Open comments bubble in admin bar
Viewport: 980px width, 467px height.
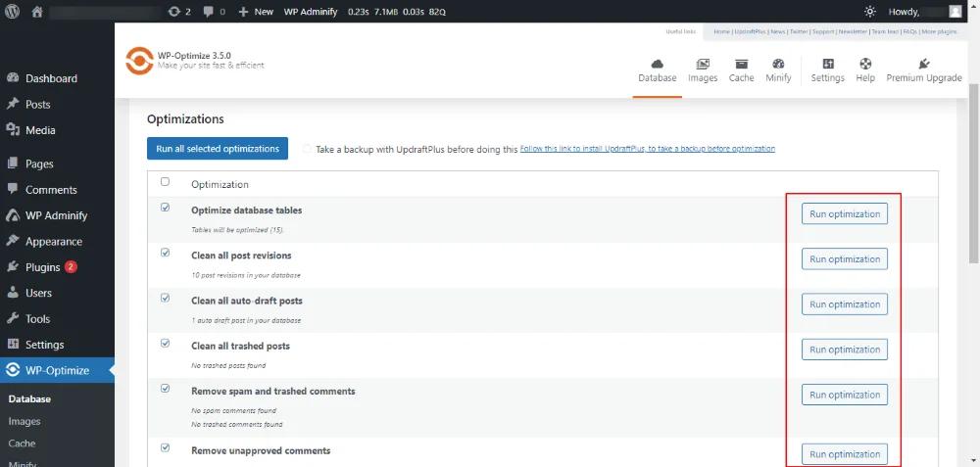tap(214, 11)
